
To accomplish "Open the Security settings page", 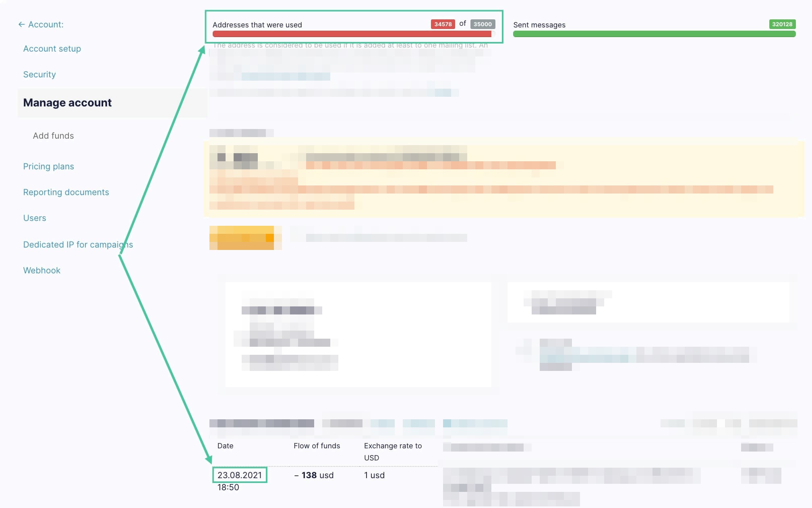I will point(39,74).
